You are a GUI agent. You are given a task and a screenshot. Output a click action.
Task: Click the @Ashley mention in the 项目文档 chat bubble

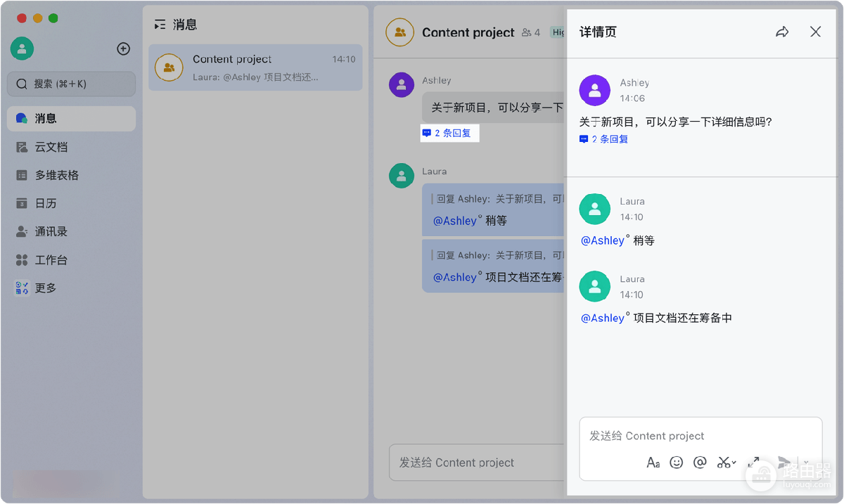[456, 277]
